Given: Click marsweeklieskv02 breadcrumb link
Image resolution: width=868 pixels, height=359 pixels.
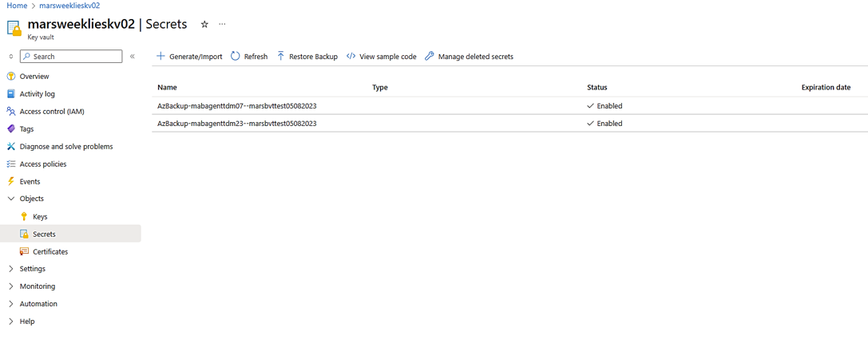Looking at the screenshot, I should coord(69,5).
